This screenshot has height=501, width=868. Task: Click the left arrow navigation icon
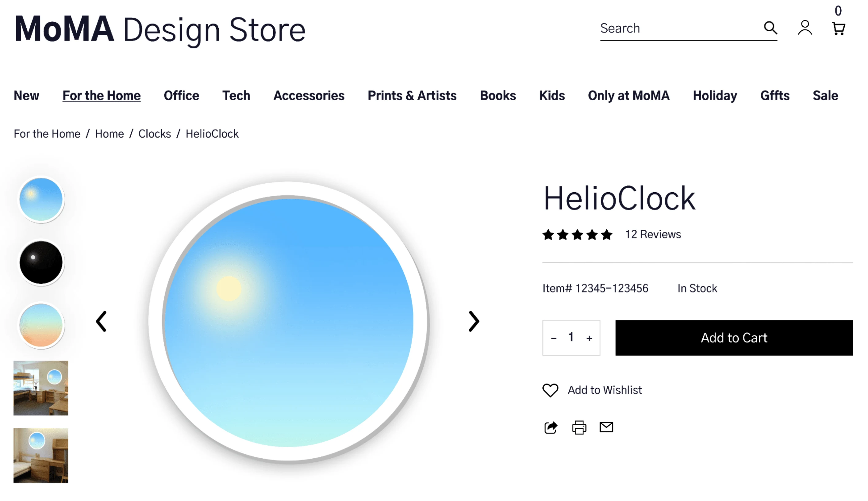click(101, 321)
